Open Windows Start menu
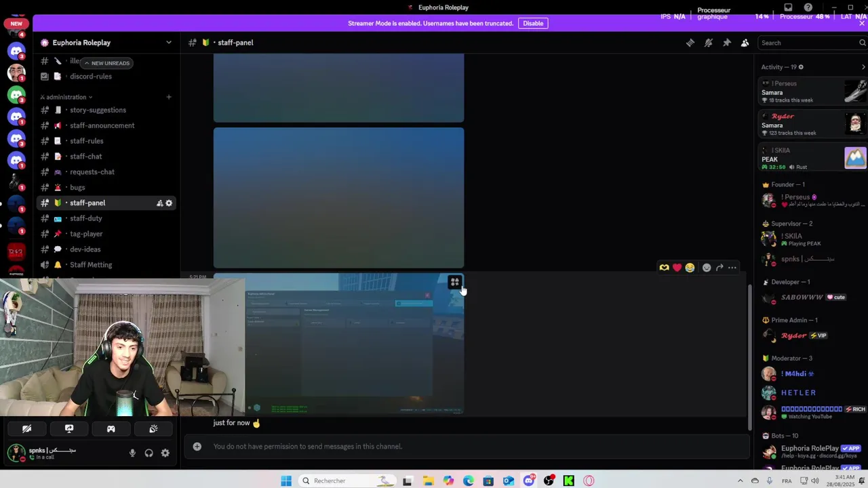This screenshot has height=488, width=868. [286, 481]
